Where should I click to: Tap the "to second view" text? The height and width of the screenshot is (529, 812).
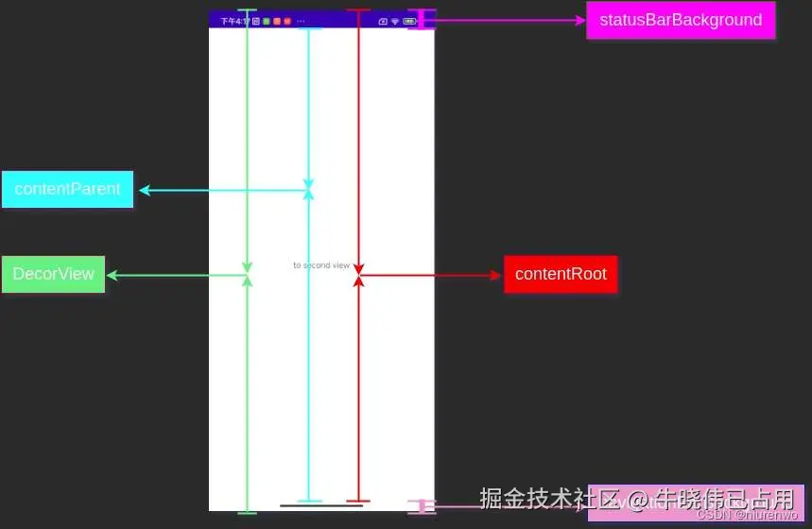[x=321, y=265]
